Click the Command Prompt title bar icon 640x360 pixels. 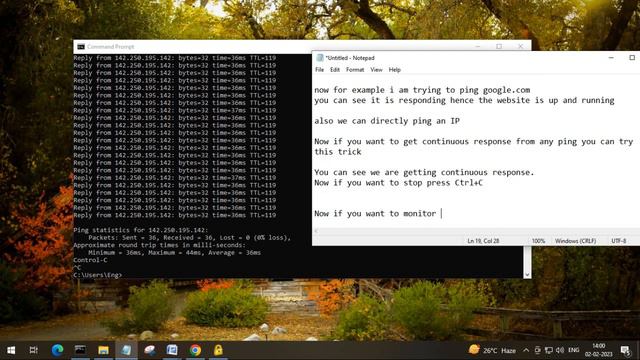[81, 47]
